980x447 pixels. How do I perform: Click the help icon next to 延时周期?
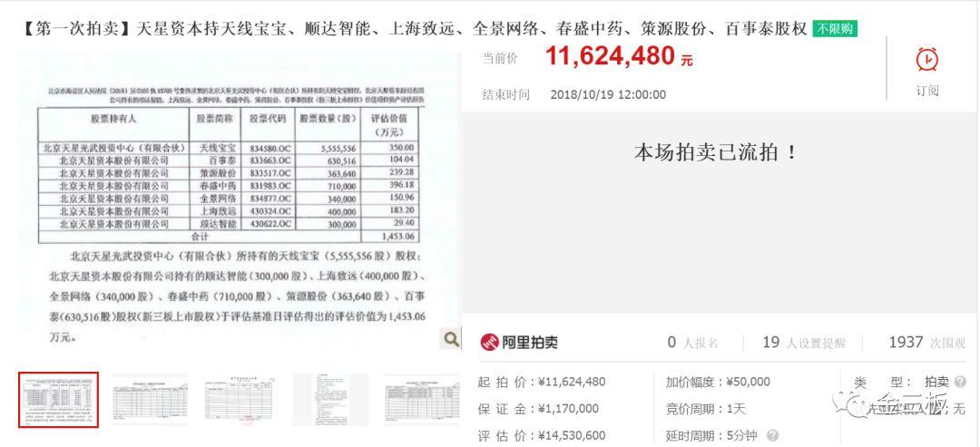772,436
